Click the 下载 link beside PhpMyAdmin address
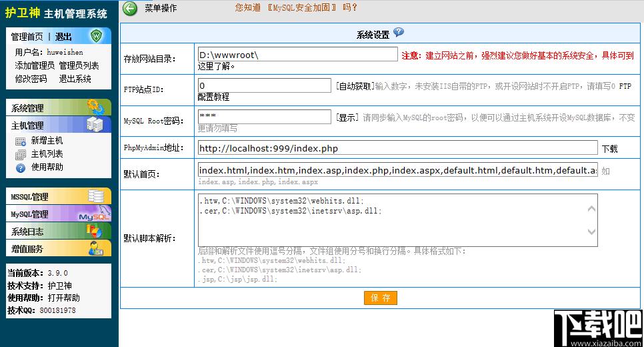The image size is (644, 347). [x=610, y=149]
